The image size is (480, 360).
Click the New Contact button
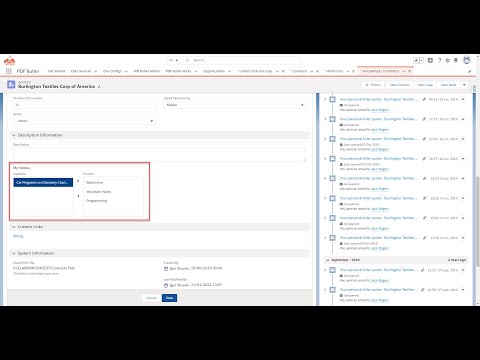400,85
